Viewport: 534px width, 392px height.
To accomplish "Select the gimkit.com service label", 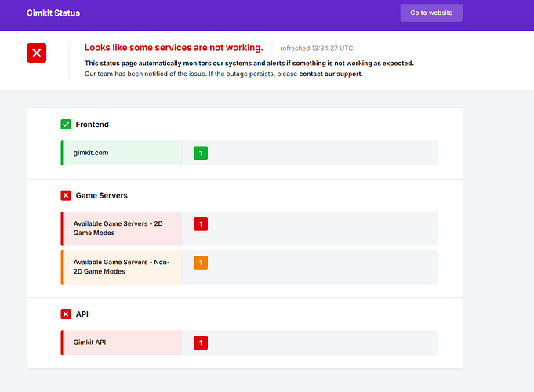I will click(91, 153).
